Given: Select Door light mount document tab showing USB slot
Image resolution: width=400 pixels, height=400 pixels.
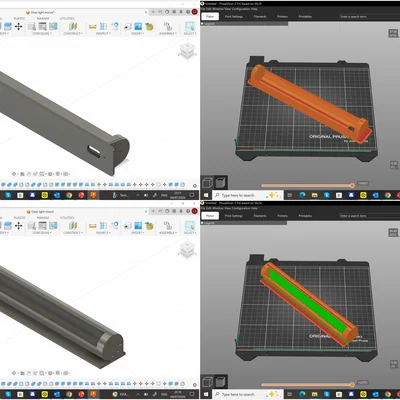Looking at the screenshot, I should [x=40, y=12].
